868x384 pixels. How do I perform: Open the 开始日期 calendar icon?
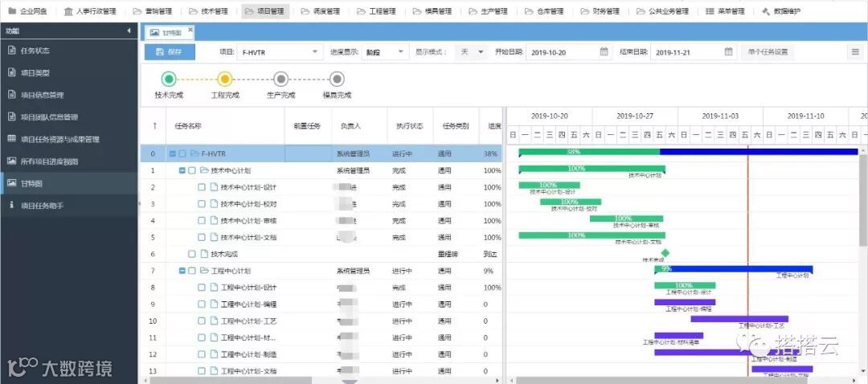(x=604, y=52)
